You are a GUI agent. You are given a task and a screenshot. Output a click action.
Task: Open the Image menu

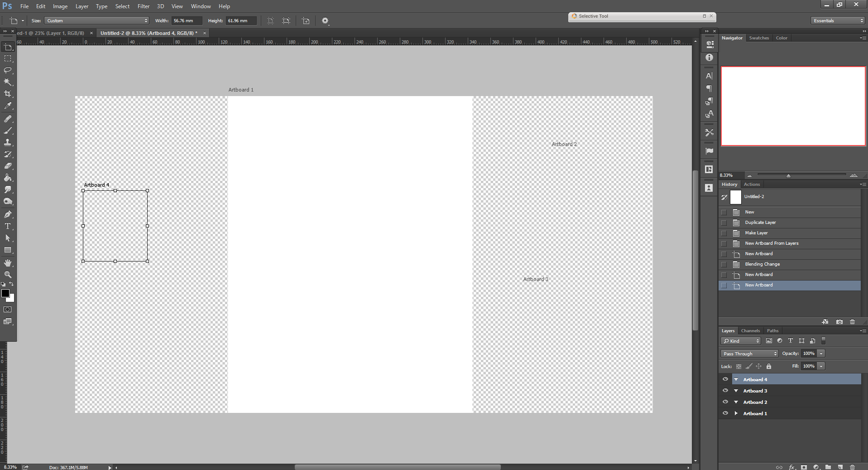[x=60, y=6]
